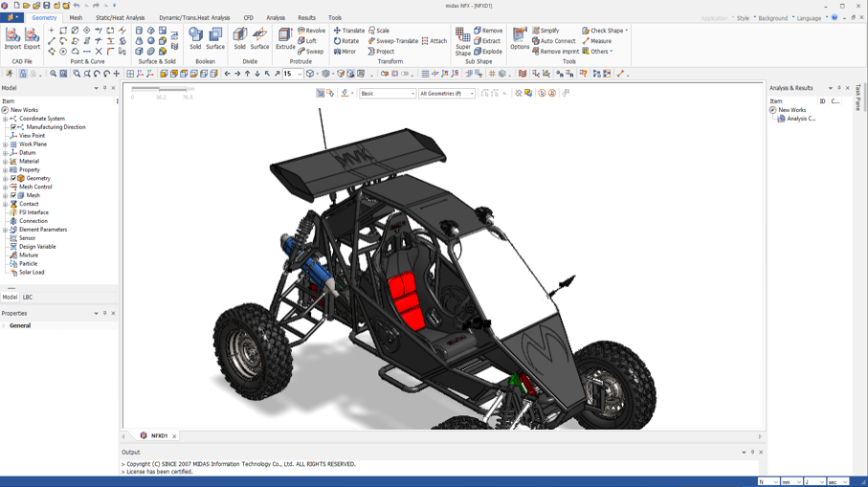Click the Extract sub shape tool

pos(487,41)
